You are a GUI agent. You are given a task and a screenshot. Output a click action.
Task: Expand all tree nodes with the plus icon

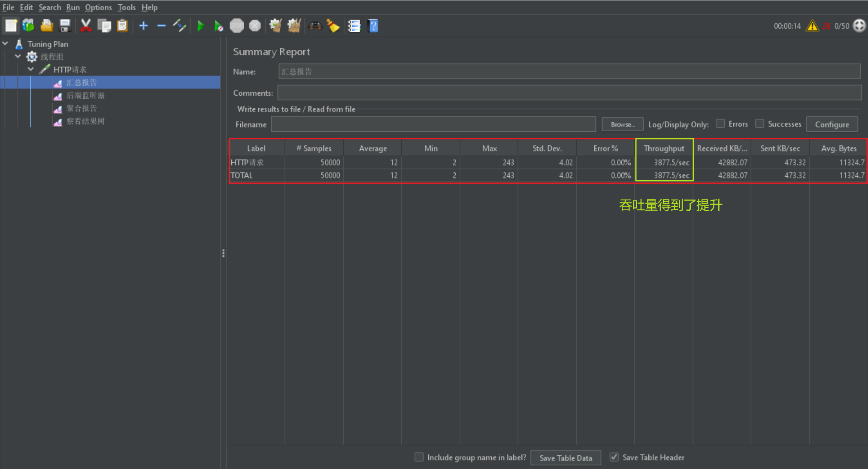[x=143, y=26]
